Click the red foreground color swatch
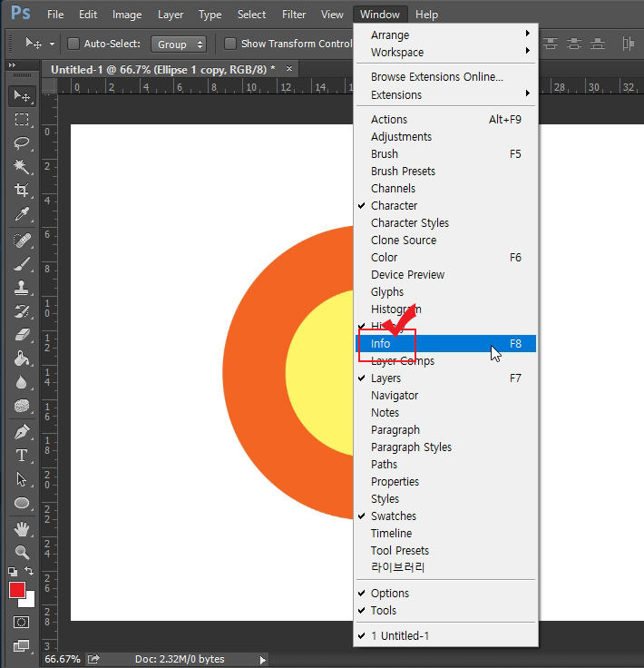The image size is (644, 668). pyautogui.click(x=16, y=591)
